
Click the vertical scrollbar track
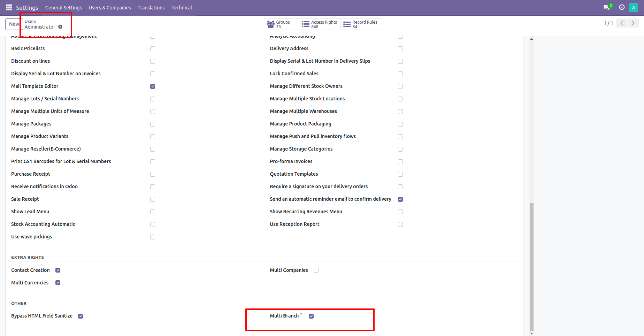[x=531, y=122]
